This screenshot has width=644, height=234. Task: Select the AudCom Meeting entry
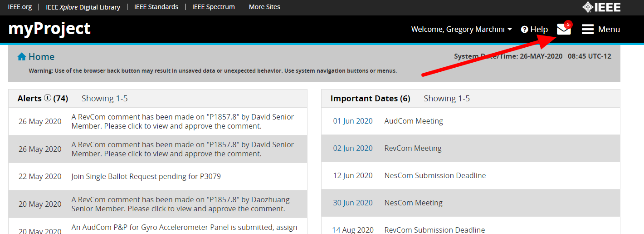[414, 121]
